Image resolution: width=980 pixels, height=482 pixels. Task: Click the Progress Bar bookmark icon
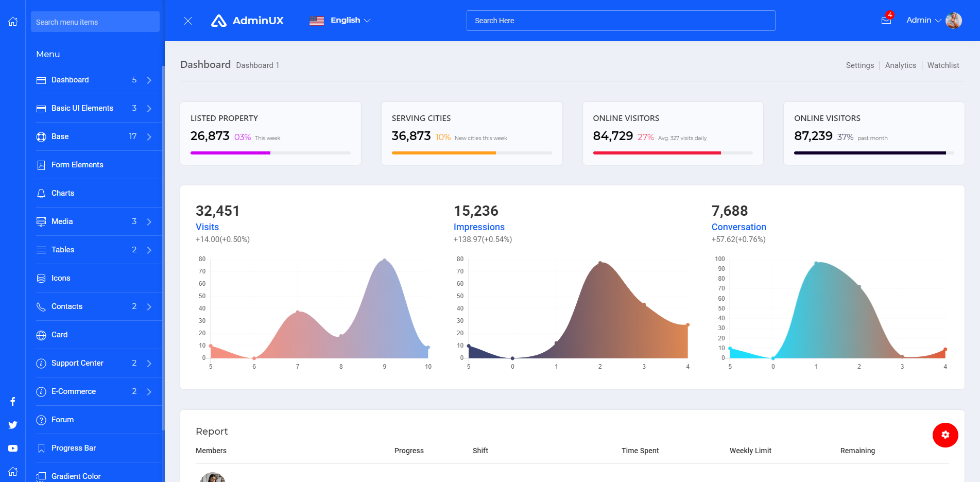coord(41,449)
